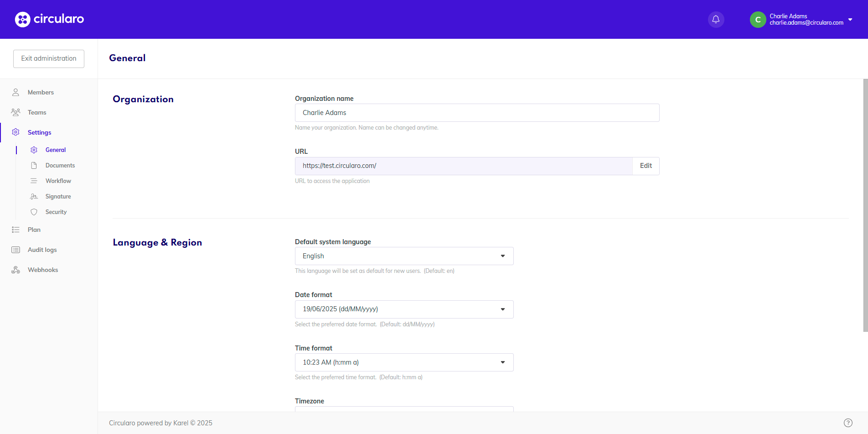Open the Date format dropdown
Screen dimensions: 868x434
pyautogui.click(x=404, y=309)
